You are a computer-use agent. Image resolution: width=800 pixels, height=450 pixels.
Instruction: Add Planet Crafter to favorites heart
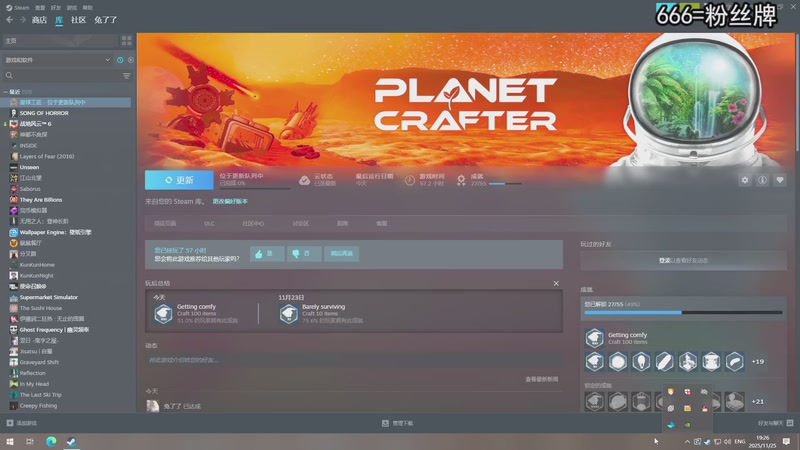(x=780, y=180)
